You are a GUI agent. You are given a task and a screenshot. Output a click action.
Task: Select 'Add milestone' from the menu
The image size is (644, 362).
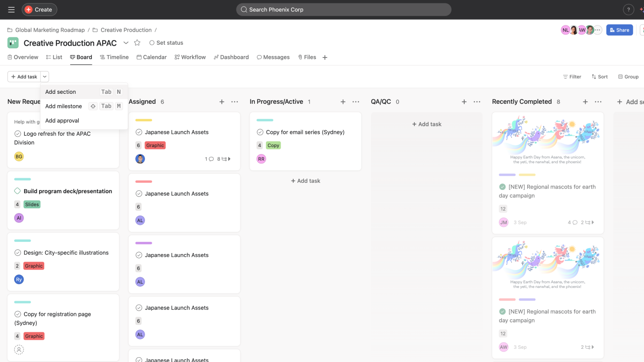click(64, 106)
